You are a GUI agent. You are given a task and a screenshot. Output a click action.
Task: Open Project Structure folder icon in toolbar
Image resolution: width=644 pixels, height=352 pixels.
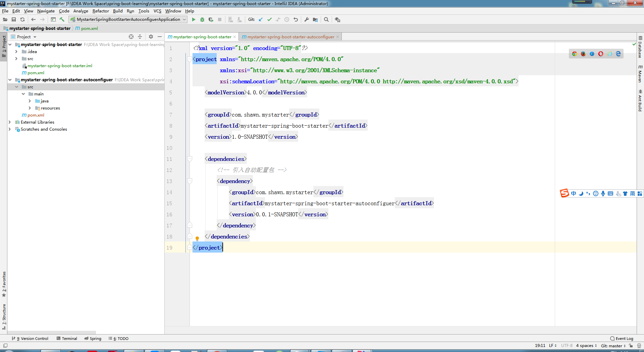pyautogui.click(x=315, y=19)
